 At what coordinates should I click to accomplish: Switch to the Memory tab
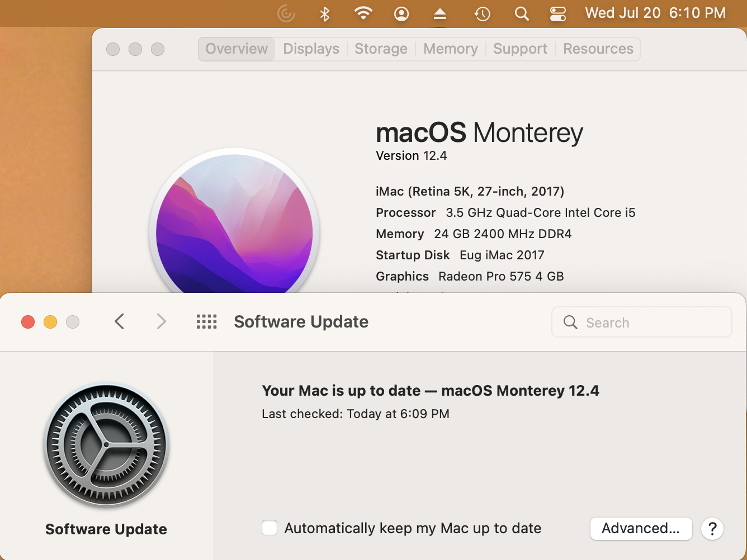point(451,49)
